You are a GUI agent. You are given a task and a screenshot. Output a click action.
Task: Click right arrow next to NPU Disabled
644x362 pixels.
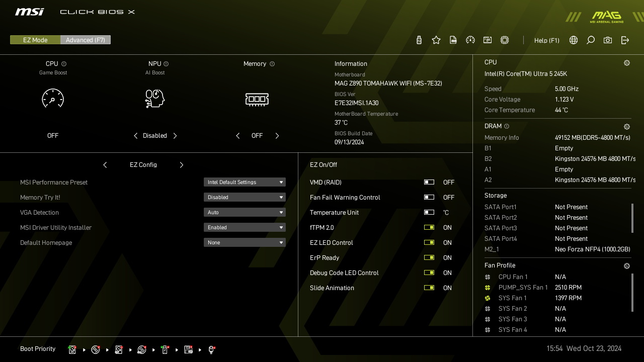[175, 136]
